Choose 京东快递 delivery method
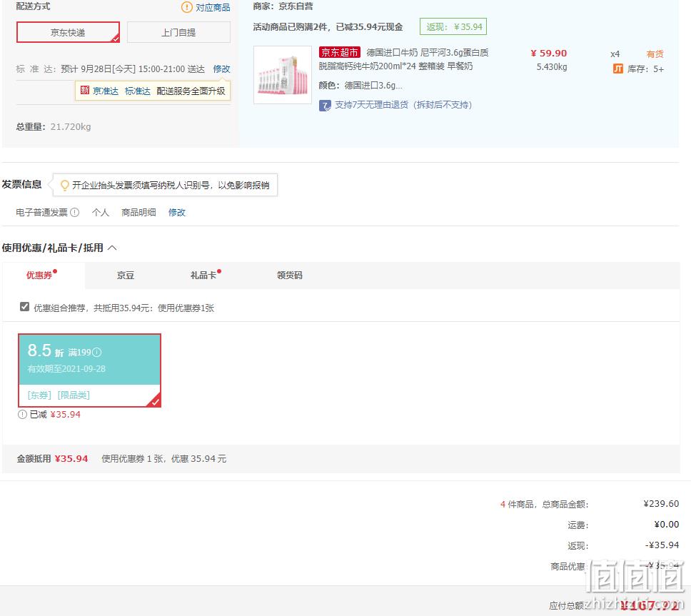This screenshot has width=691, height=616. [68, 32]
